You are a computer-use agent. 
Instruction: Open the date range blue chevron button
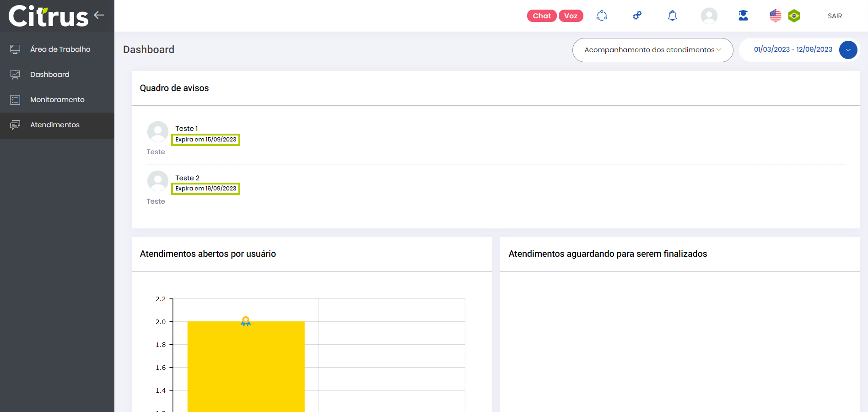coord(848,50)
